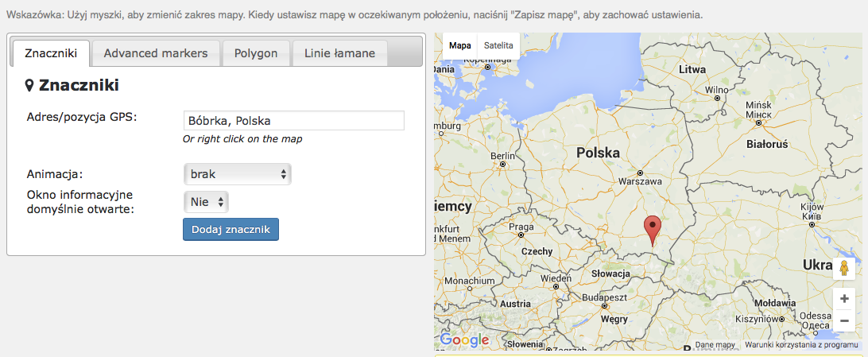Click the Dodaj znacznik button

231,229
